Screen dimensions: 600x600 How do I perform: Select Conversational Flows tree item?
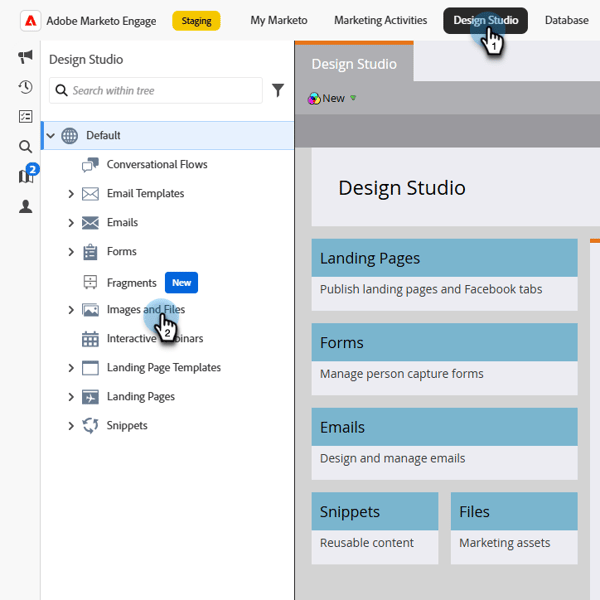[157, 165]
